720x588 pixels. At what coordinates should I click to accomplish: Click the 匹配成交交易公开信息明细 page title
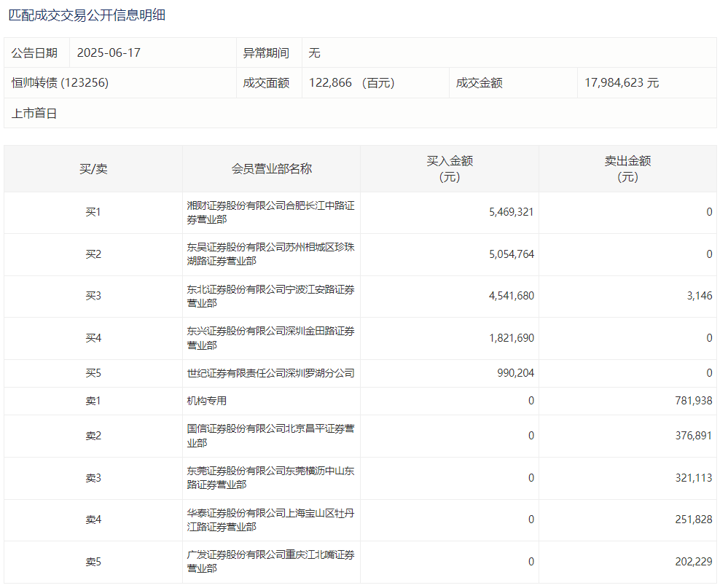click(x=87, y=15)
